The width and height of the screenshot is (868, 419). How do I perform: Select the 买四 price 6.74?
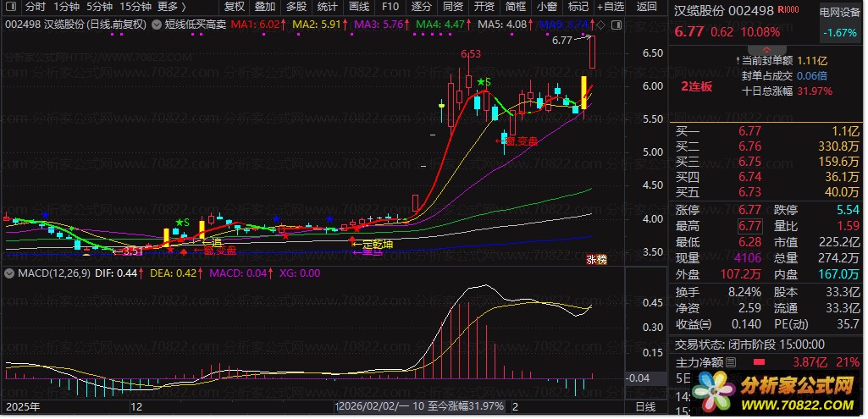point(749,177)
